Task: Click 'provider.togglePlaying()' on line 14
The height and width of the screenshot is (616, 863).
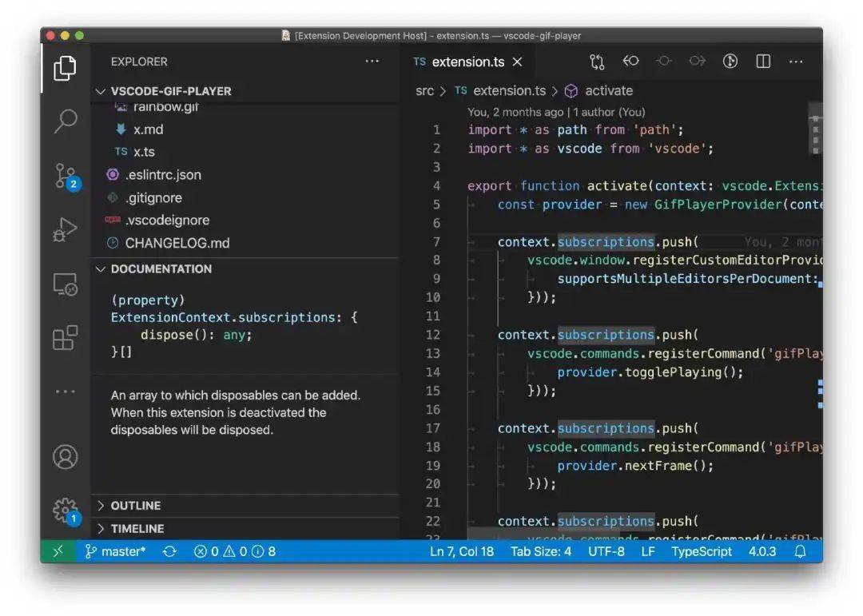Action: click(x=650, y=372)
